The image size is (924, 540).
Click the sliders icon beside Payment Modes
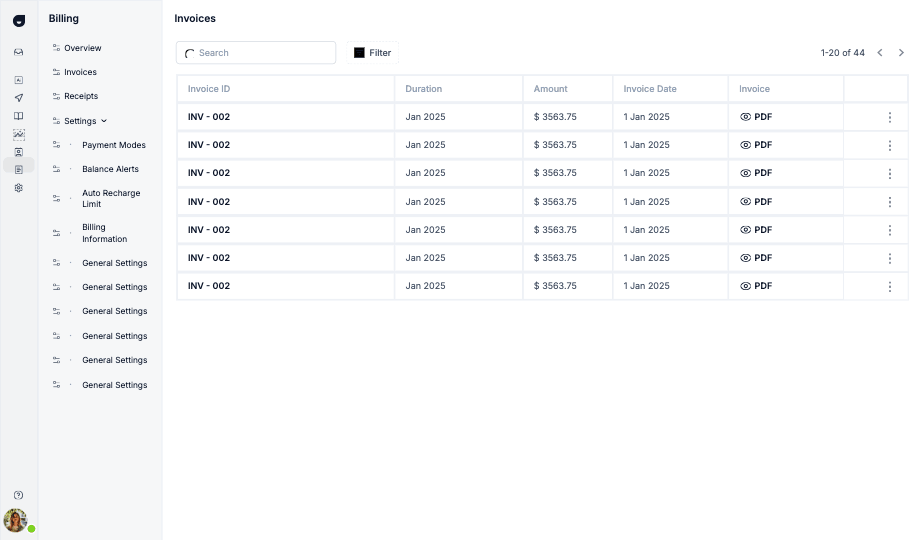tap(57, 144)
